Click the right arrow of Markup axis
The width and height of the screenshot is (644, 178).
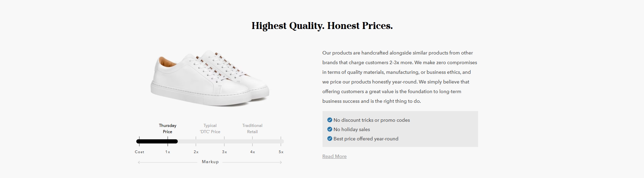[281, 162]
